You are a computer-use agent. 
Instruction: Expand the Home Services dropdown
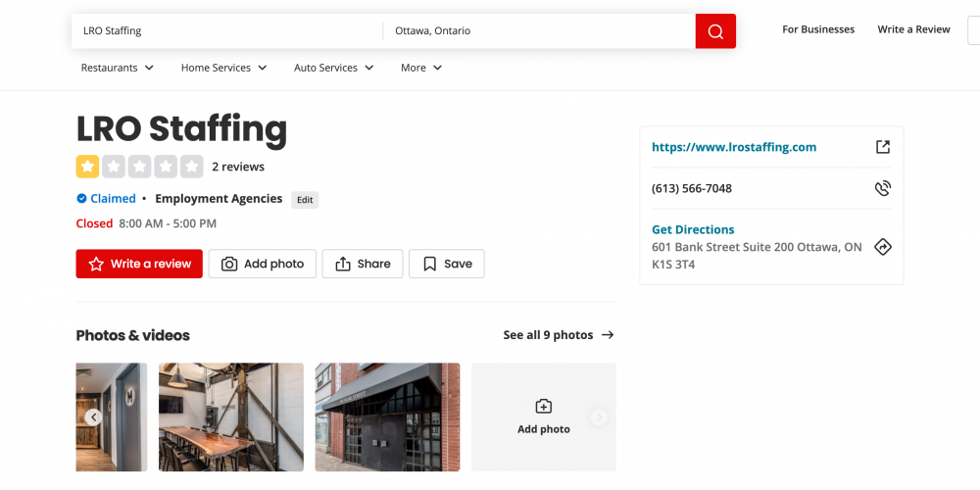coord(223,68)
